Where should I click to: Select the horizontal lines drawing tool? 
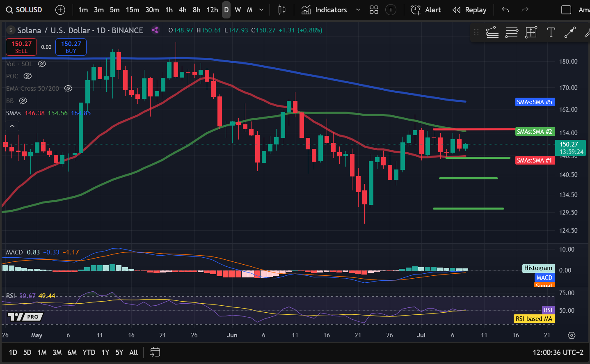click(512, 32)
